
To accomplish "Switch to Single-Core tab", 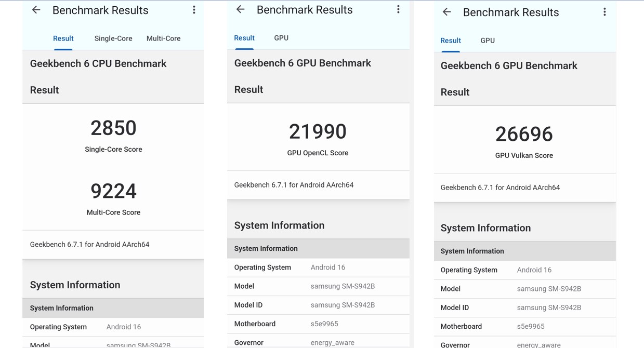I will click(113, 38).
